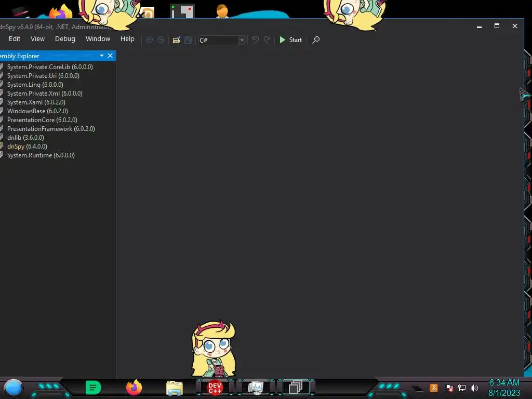Select dnSpy (6.4.0.0) assembly

27,146
